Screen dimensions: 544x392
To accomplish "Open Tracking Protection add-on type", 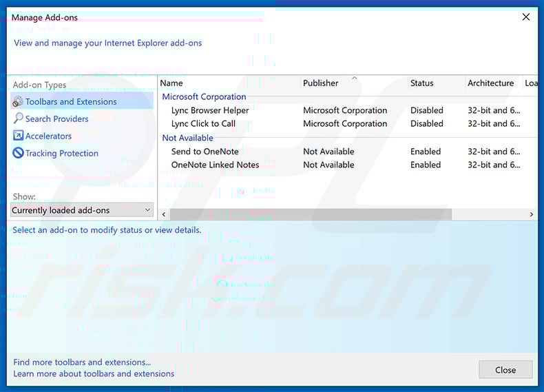I will pos(62,153).
